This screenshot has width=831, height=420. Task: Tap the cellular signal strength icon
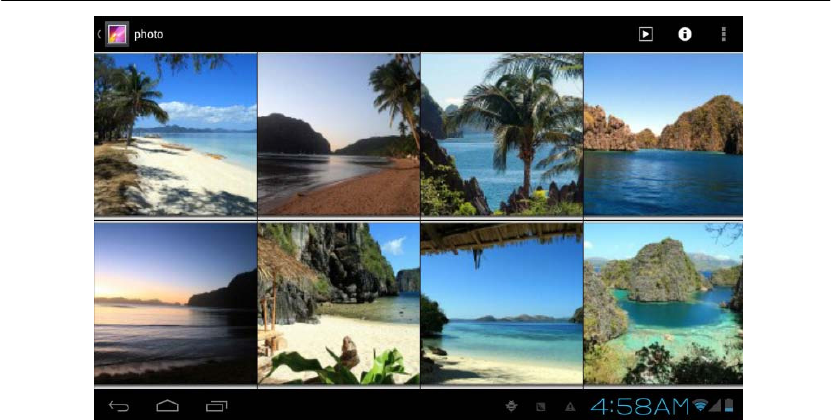coord(715,406)
